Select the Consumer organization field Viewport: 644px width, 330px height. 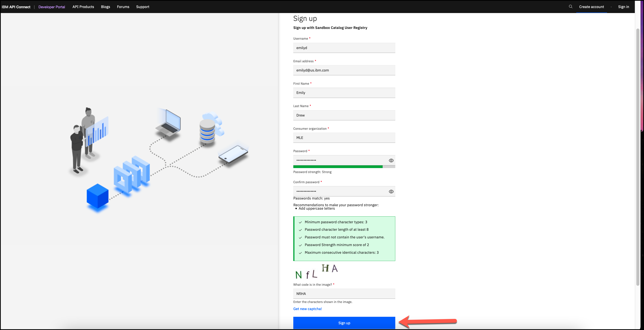[x=344, y=138]
